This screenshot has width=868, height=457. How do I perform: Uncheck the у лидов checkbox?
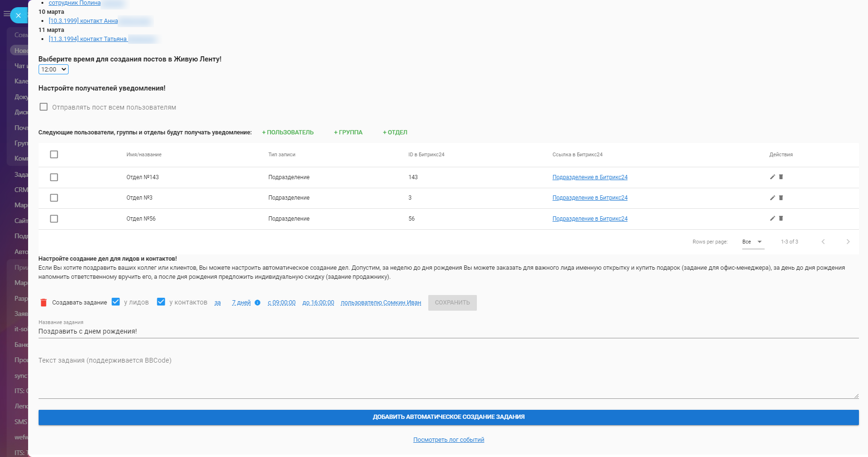point(116,302)
